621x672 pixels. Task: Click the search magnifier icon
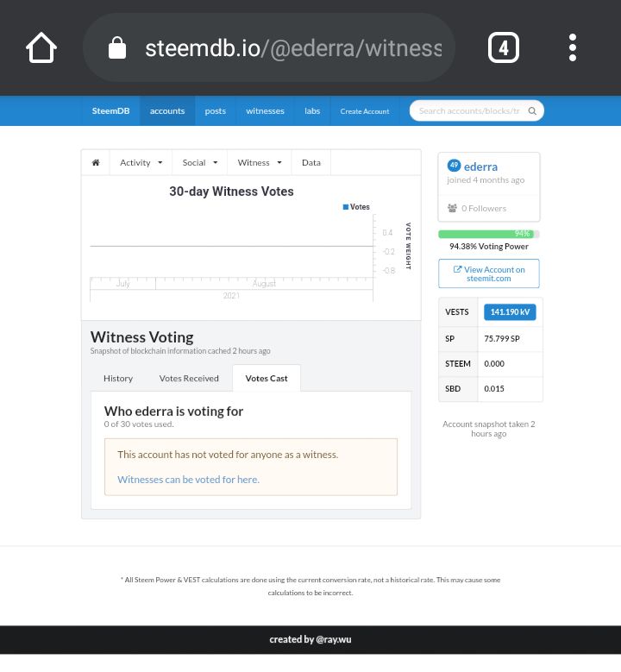click(532, 111)
